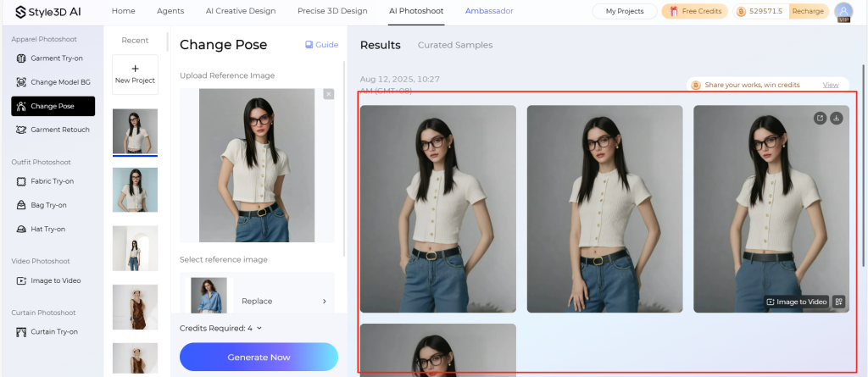Click the Curtain Photoshoot section label
The height and width of the screenshot is (377, 868).
tap(44, 313)
